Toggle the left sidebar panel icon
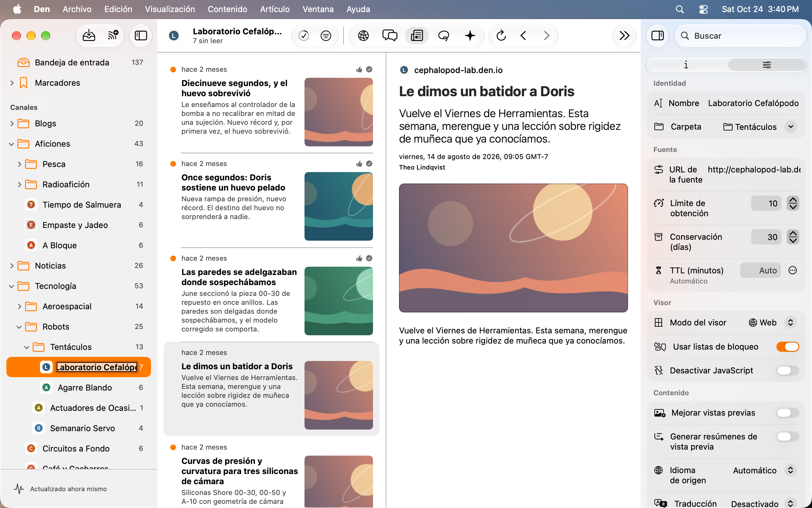This screenshot has width=812, height=508. click(x=141, y=35)
